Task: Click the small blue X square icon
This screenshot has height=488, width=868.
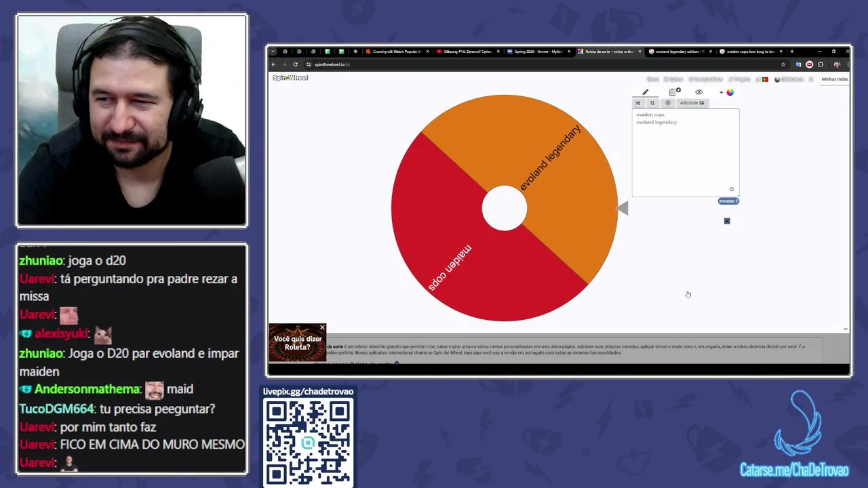Action: pos(727,221)
